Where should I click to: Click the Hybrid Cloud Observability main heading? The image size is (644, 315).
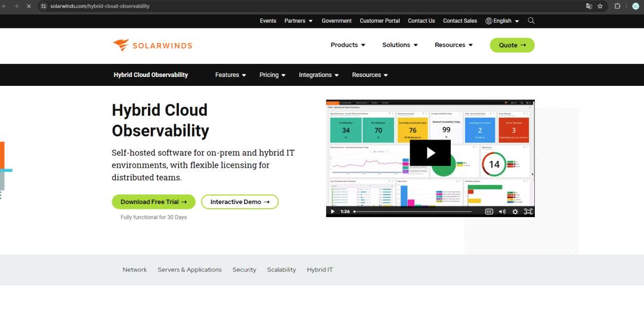coord(160,121)
